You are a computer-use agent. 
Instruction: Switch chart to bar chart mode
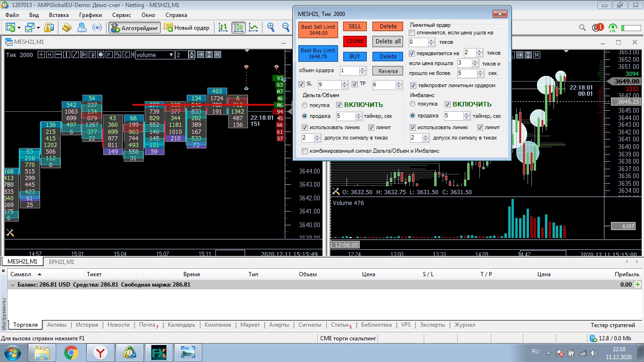(x=223, y=27)
